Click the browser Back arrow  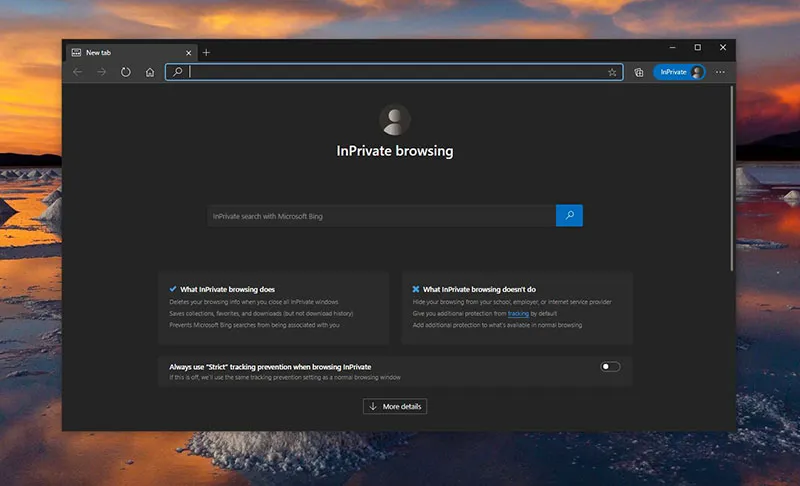pos(78,72)
